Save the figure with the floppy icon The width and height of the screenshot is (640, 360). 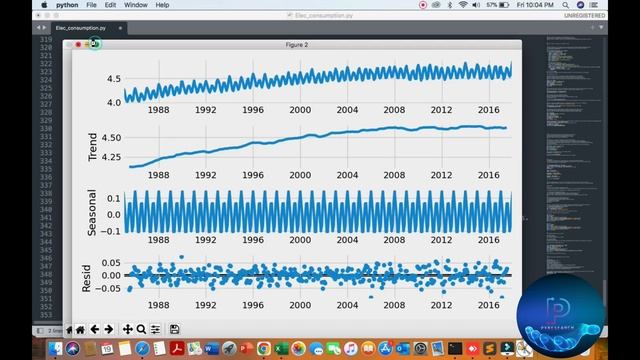(x=174, y=329)
